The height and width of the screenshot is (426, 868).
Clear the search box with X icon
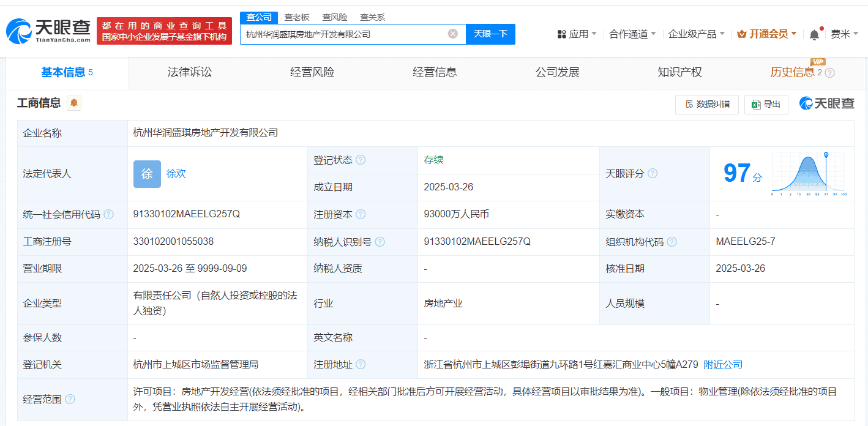[x=452, y=34]
